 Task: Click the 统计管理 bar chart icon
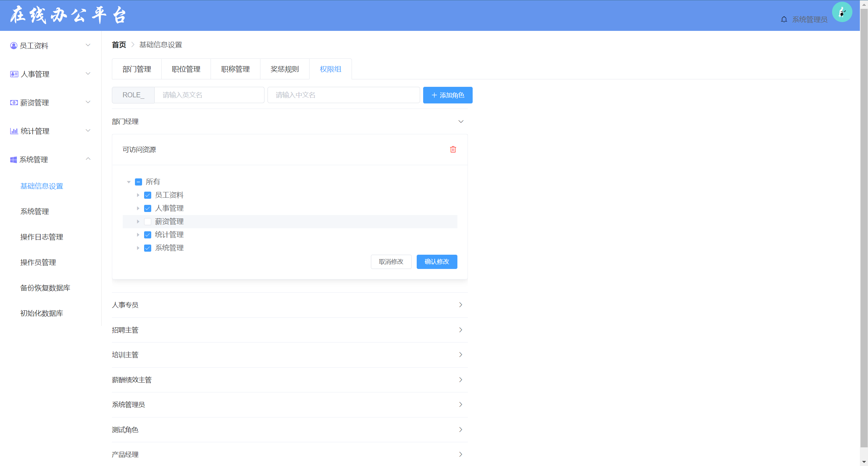point(14,131)
